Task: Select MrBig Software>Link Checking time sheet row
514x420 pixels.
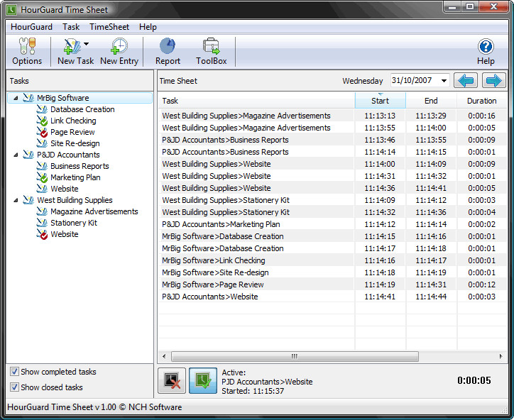Action: tap(332, 260)
